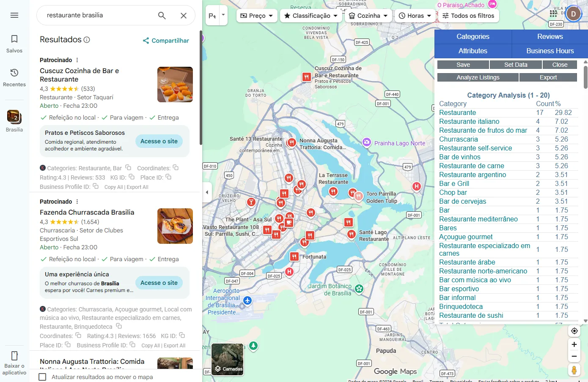Copy Cuscuz KG ID icon
Viewport: 588px width, 382px height.
(x=132, y=177)
